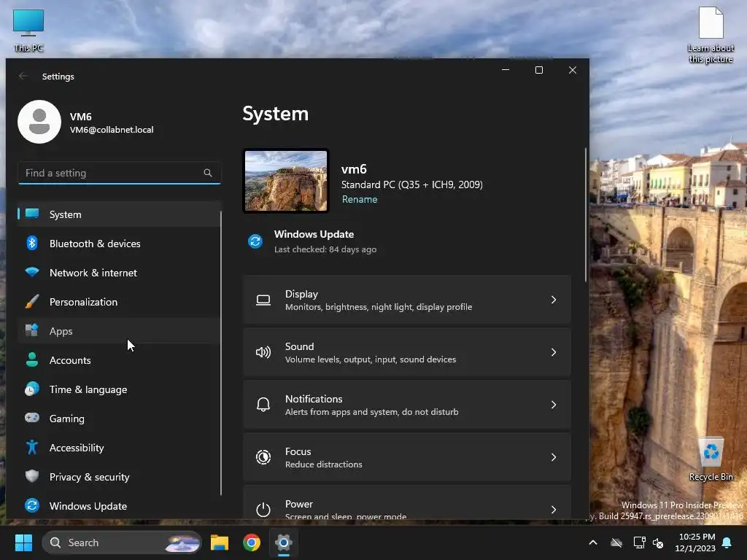Open Accessibility category
The width and height of the screenshot is (747, 560).
(x=119, y=447)
